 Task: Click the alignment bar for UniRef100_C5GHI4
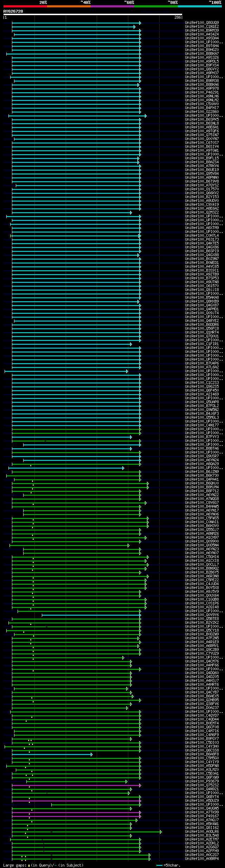coord(80,557)
